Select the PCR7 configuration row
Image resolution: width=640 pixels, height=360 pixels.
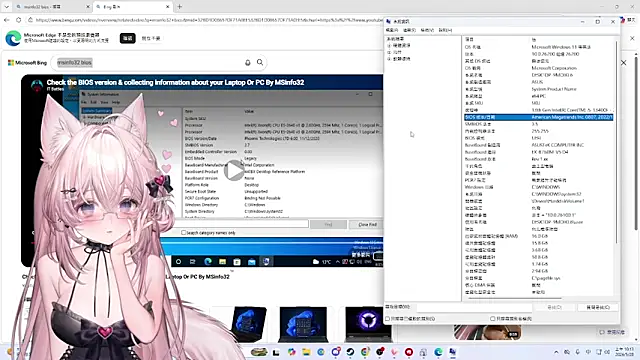[x=538, y=180]
